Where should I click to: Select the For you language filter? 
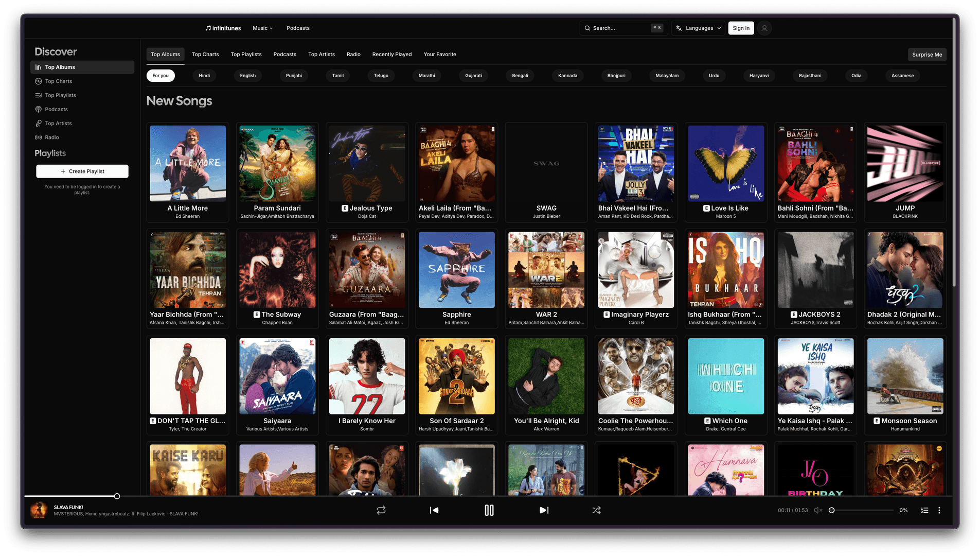coord(161,76)
